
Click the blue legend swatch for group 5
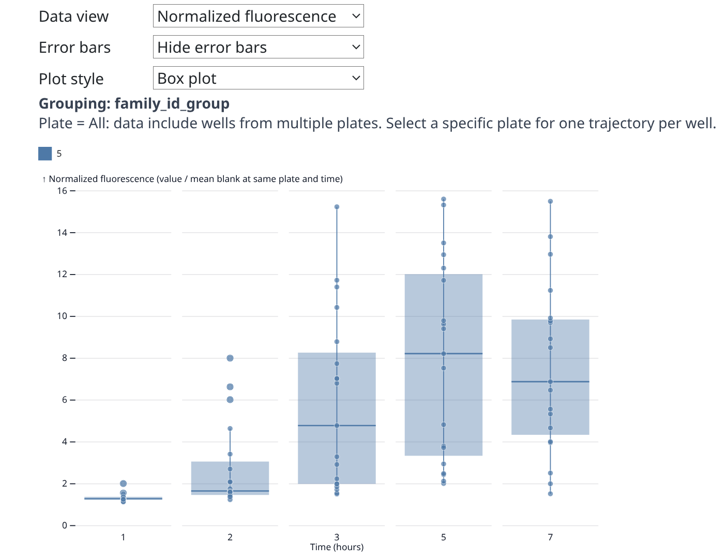[x=45, y=154]
